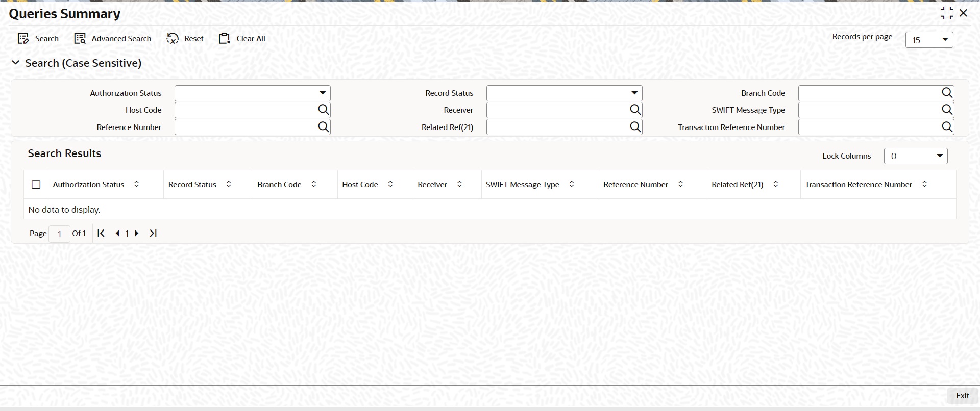Collapse the Search (Case Sensitive) section
Screen dimensions: 980x411
(16, 63)
